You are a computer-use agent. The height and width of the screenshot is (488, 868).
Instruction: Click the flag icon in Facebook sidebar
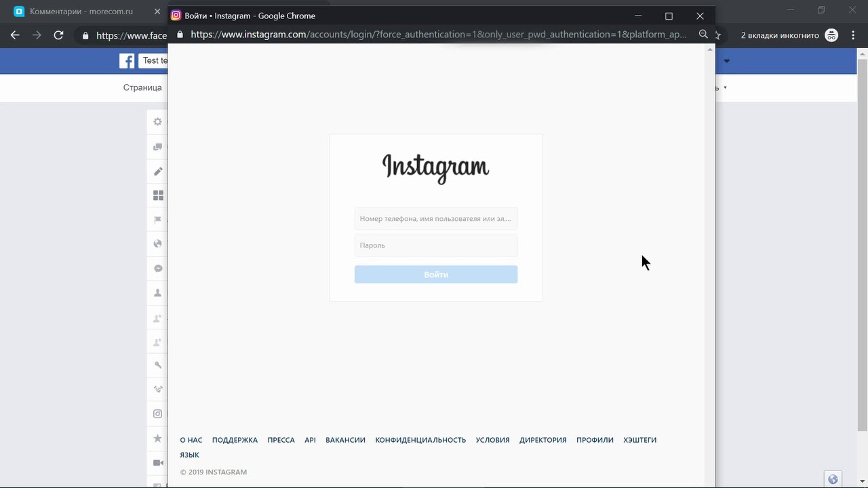158,220
